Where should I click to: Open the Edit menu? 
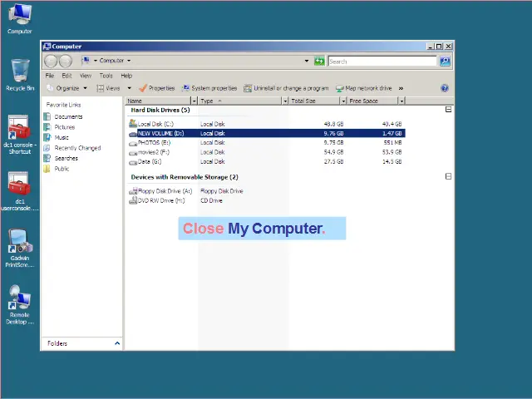[66, 76]
